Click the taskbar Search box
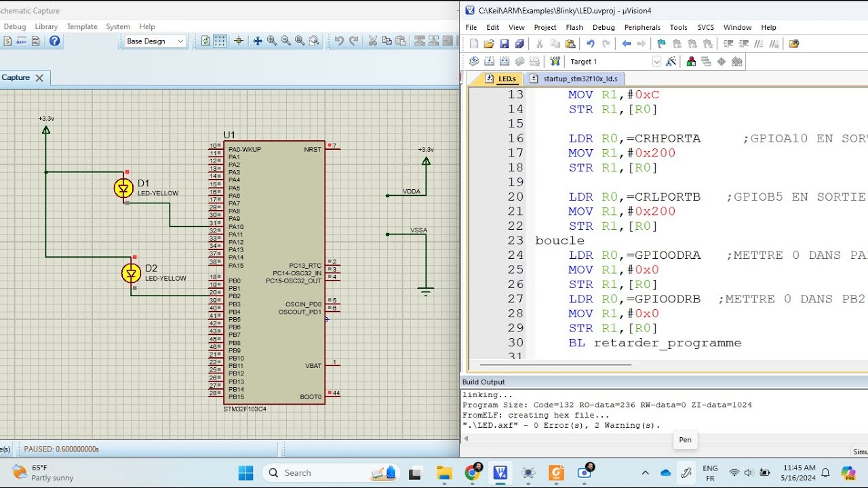 click(x=333, y=472)
